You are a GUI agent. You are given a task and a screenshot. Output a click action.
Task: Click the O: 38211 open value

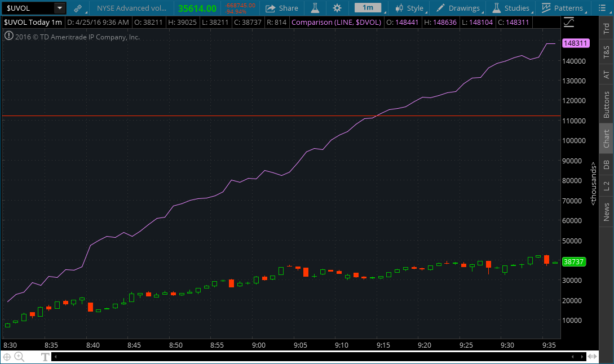point(148,23)
